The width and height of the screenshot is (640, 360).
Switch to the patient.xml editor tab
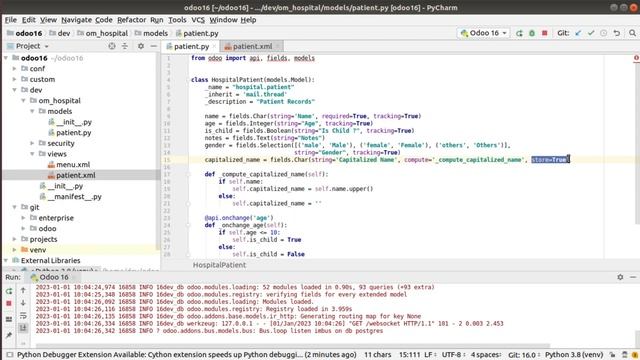(252, 47)
